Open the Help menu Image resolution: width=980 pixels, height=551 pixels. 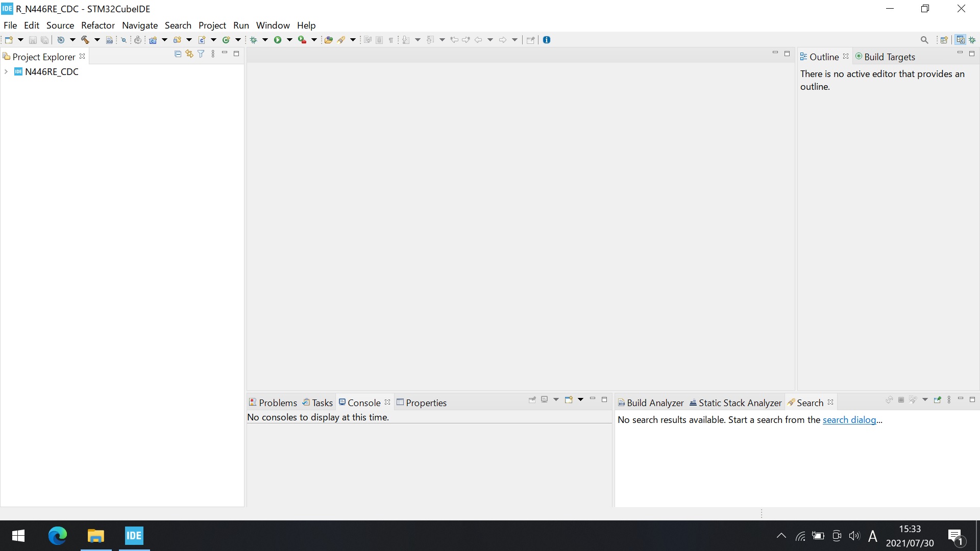pyautogui.click(x=306, y=25)
